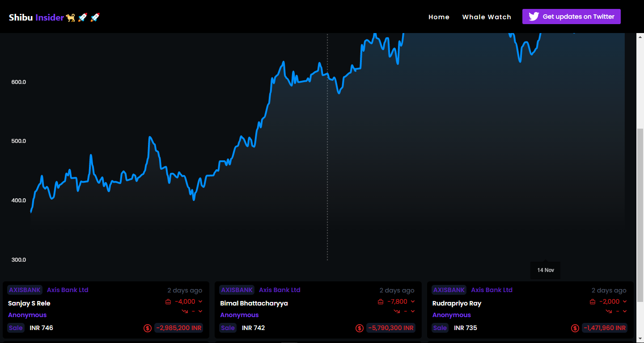Viewport: 644px width, 343px height.
Task: Click the scrollbar down arrow
Action: click(640, 339)
